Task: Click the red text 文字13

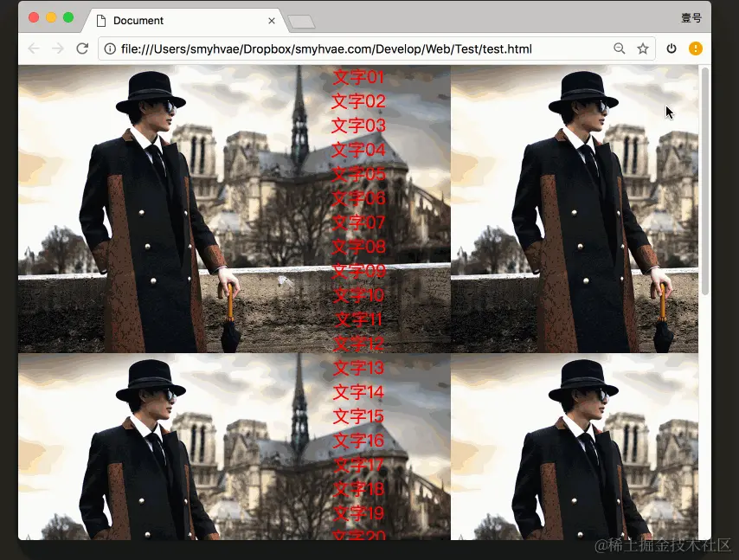Action: pyautogui.click(x=358, y=368)
